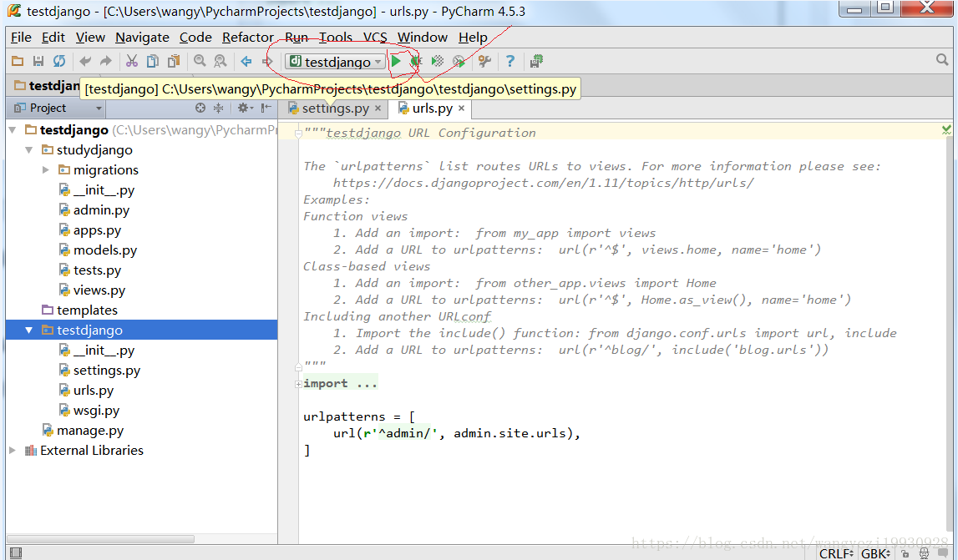Open the Project view dropdown
This screenshot has width=958, height=560.
coord(58,108)
